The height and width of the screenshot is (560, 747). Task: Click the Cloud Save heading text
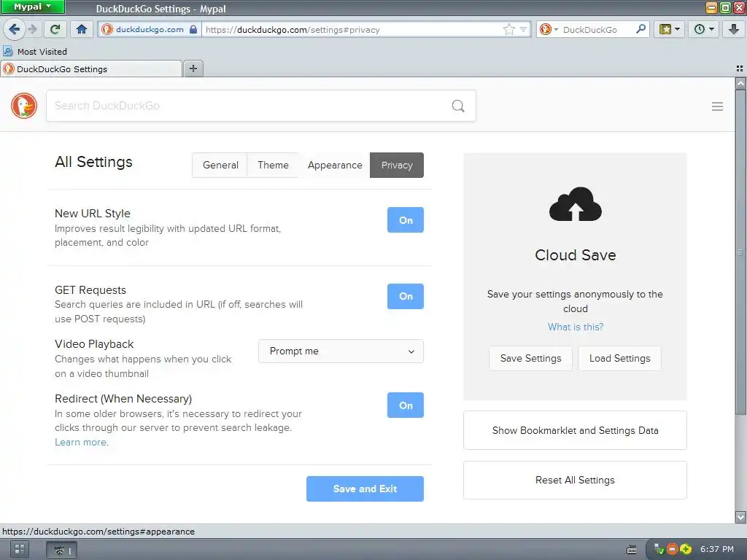575,254
